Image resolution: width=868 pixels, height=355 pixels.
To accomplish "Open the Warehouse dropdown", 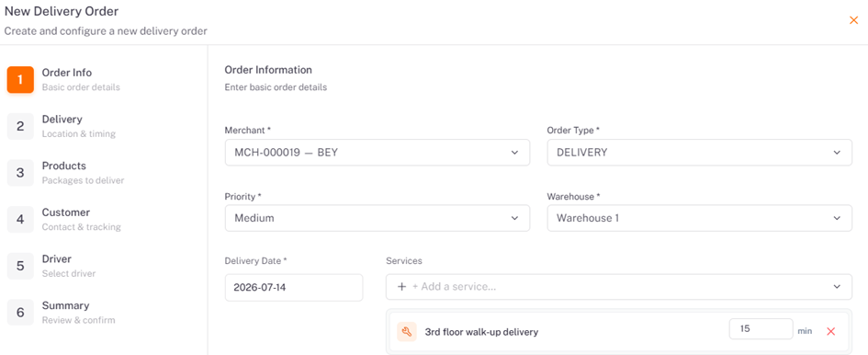I will click(x=699, y=218).
